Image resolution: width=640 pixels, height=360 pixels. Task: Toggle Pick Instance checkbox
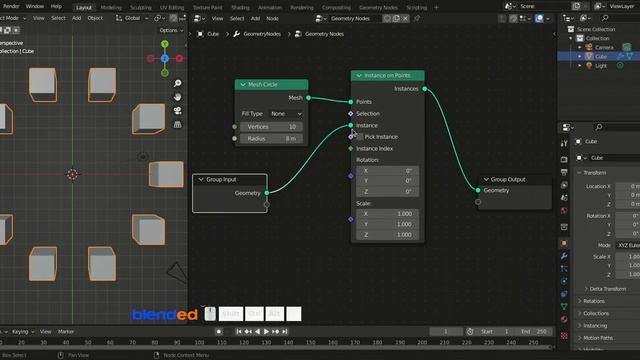(x=360, y=137)
